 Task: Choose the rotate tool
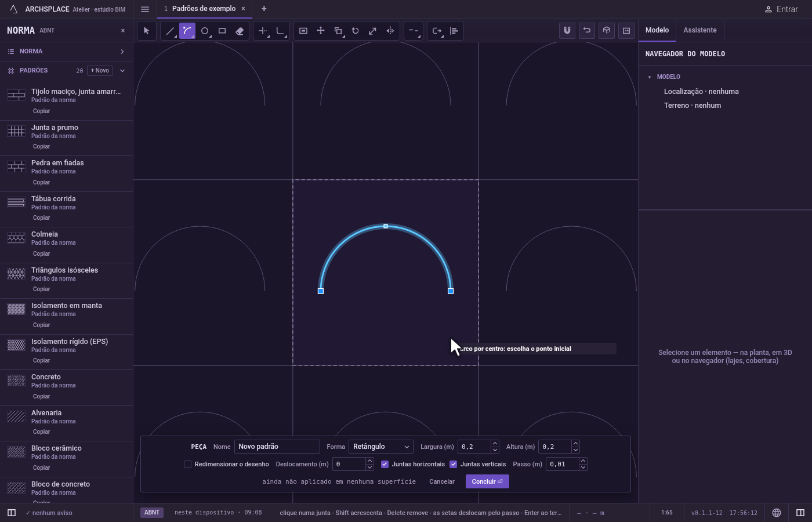(356, 31)
